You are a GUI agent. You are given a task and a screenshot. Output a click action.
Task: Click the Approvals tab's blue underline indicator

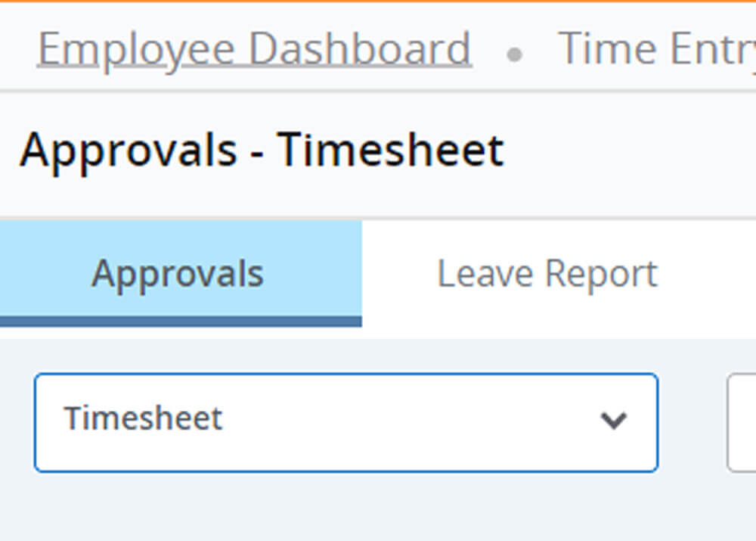tap(180, 320)
